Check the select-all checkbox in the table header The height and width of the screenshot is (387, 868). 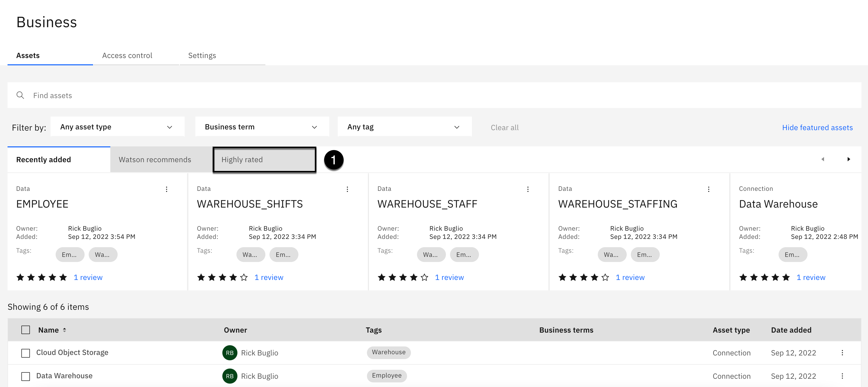(x=26, y=330)
